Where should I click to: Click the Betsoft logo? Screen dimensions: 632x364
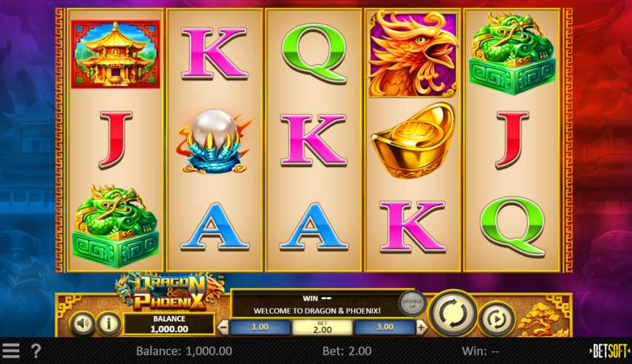(610, 351)
